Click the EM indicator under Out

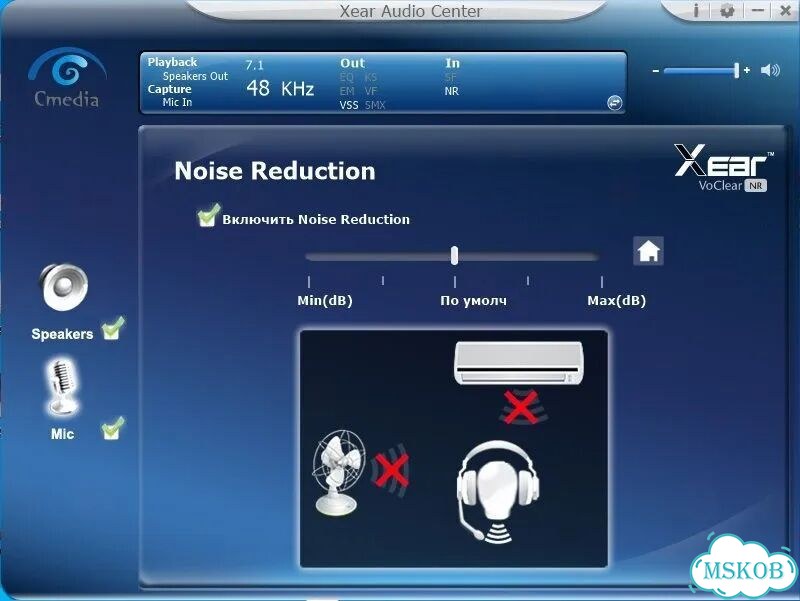[347, 91]
